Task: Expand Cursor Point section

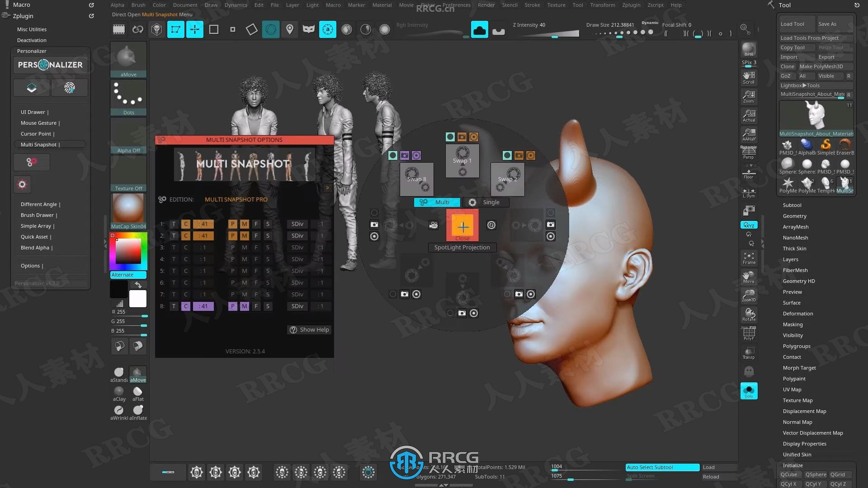Action: (x=38, y=134)
